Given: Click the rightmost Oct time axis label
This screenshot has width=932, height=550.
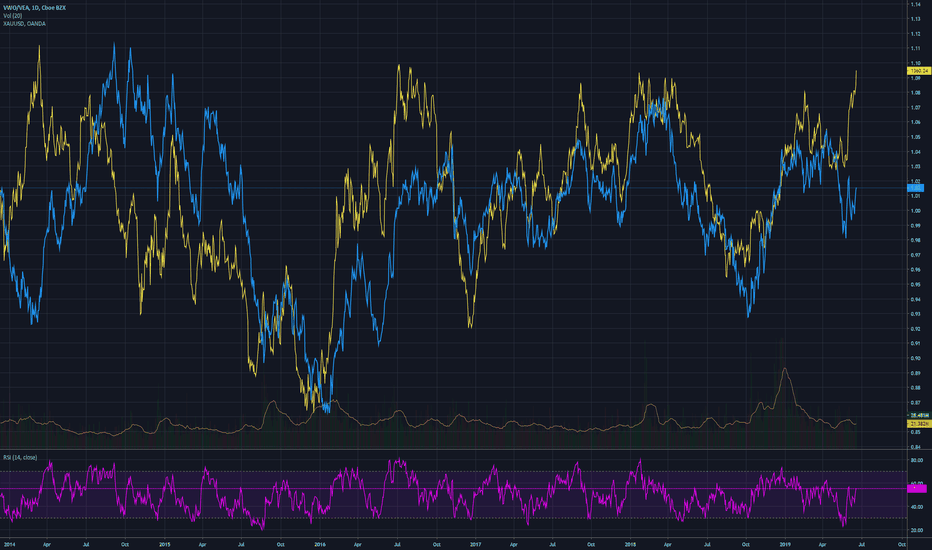Looking at the screenshot, I should tap(902, 544).
